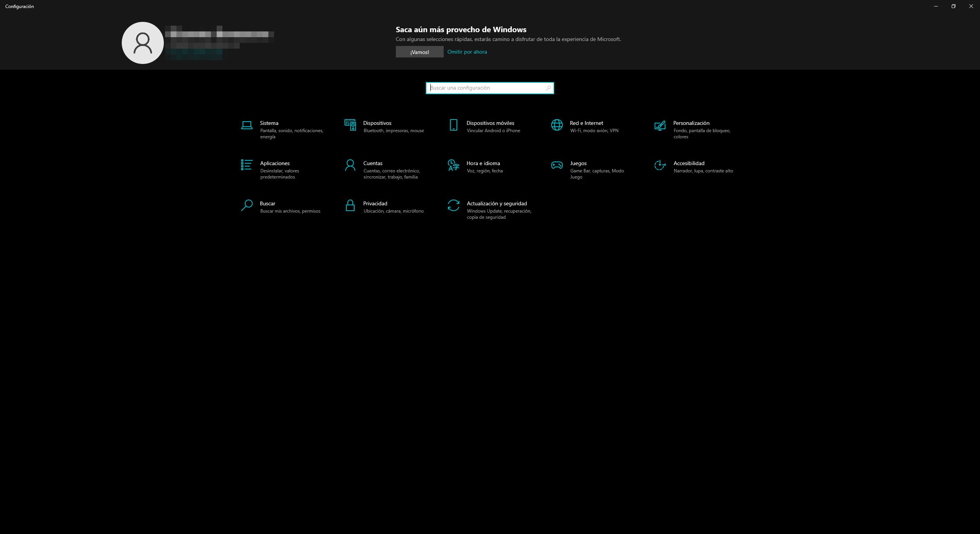
Task: Open the Buscar magnifier category icon
Action: 247,205
